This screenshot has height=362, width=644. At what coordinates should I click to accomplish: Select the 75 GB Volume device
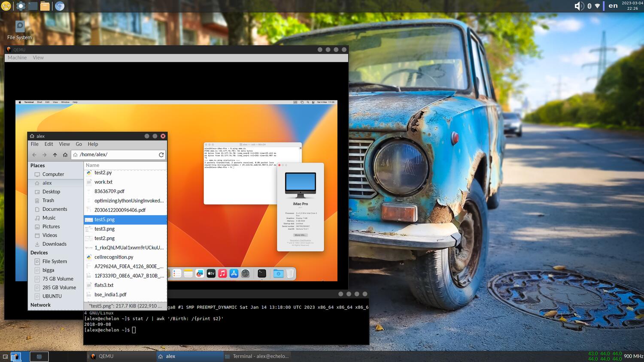[56, 279]
